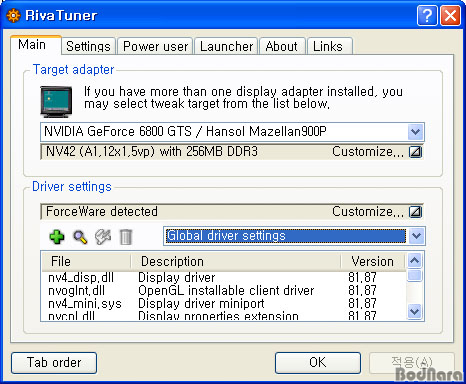
Task: Open the Links tab
Action: coord(330,46)
